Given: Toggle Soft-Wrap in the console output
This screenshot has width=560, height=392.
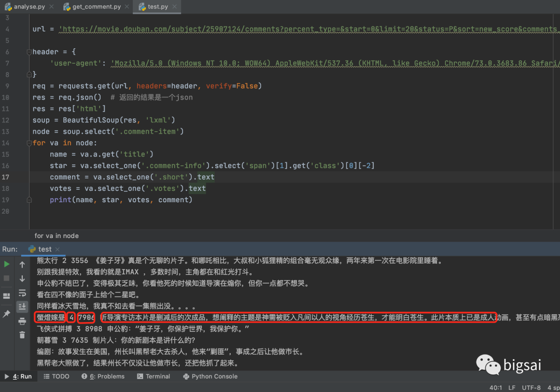Looking at the screenshot, I should click(22, 292).
